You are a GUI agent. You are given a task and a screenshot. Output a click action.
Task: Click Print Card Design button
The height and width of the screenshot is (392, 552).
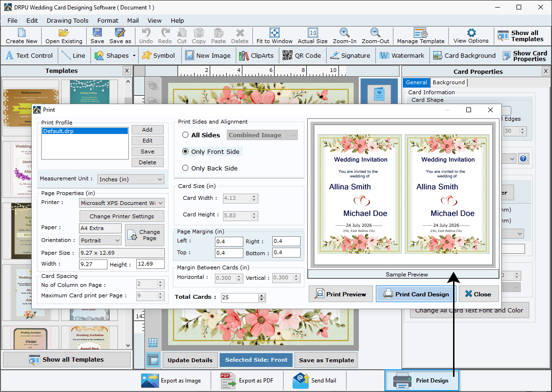point(416,294)
